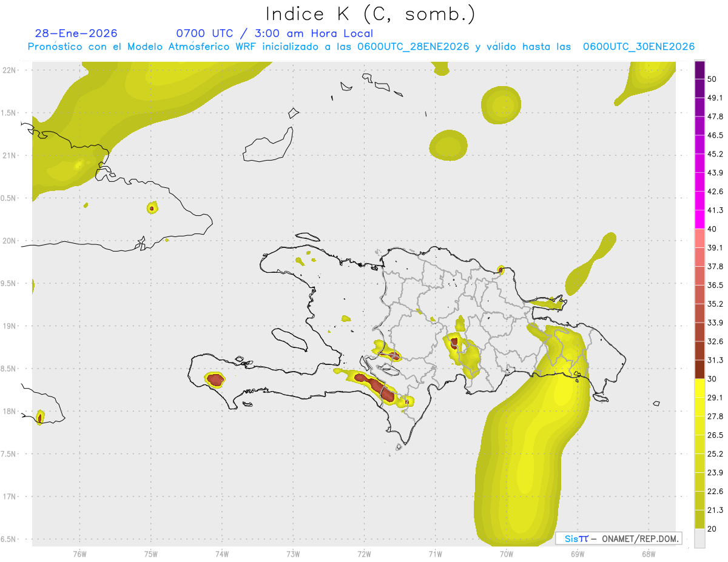Viewport: 728px width, 562px height.
Task: Click the "75W" longitude label
Action: coord(151,554)
